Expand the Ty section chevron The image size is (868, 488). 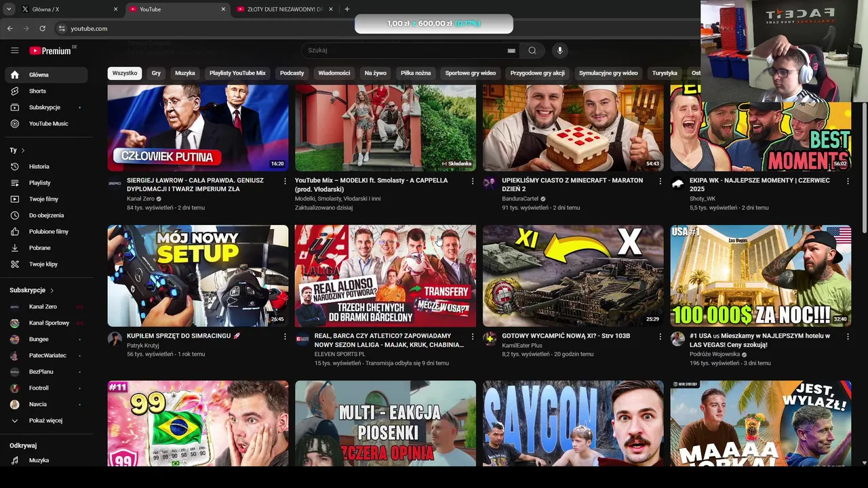point(23,150)
